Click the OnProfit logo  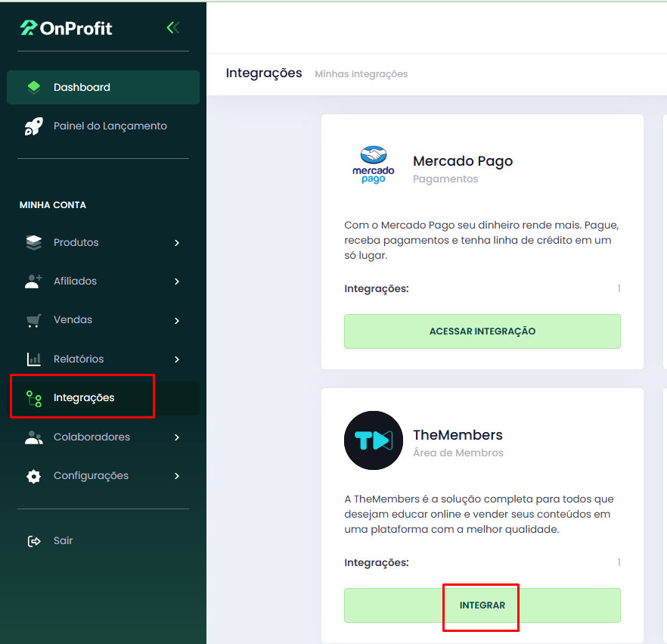(66, 28)
